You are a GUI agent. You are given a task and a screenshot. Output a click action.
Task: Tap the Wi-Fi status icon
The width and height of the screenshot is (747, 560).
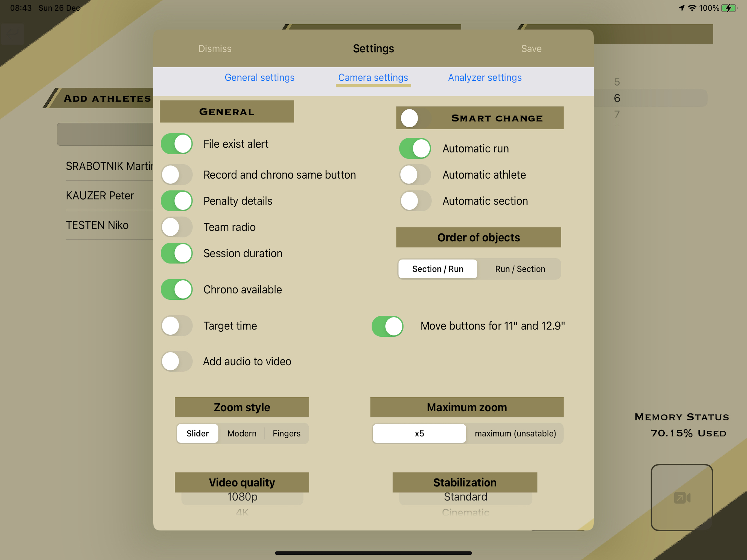pyautogui.click(x=692, y=8)
